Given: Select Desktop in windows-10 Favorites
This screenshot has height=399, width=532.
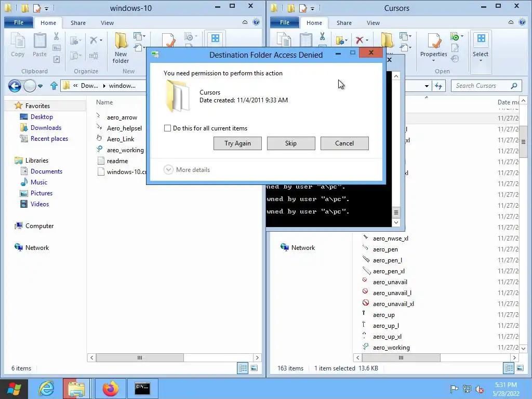Looking at the screenshot, I should [x=42, y=117].
